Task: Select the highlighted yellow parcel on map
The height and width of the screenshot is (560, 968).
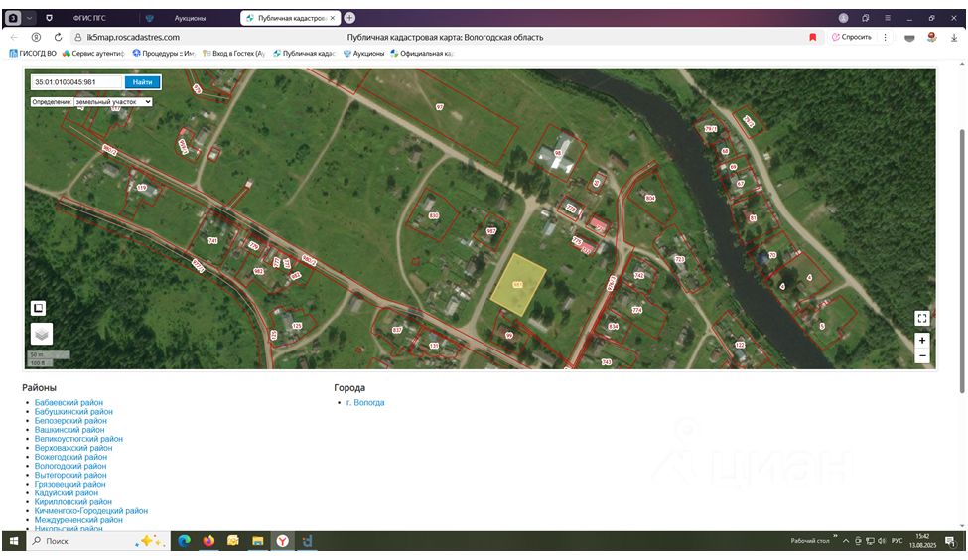Action: coord(518,285)
